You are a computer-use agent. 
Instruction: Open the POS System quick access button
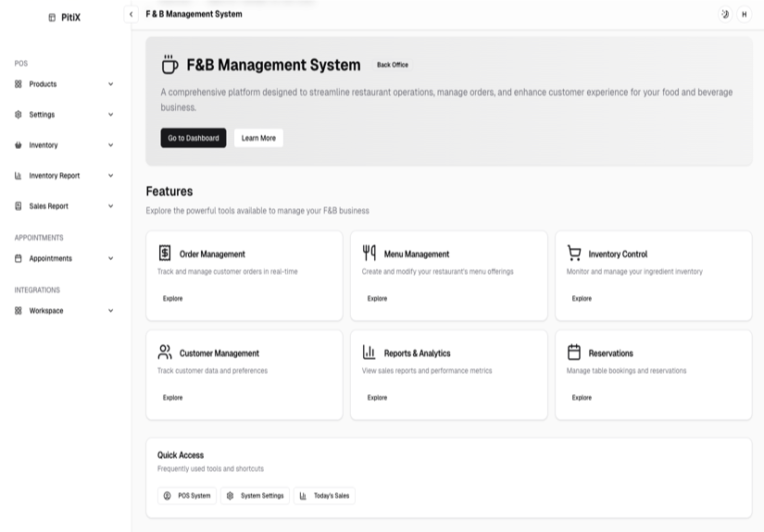coord(187,496)
